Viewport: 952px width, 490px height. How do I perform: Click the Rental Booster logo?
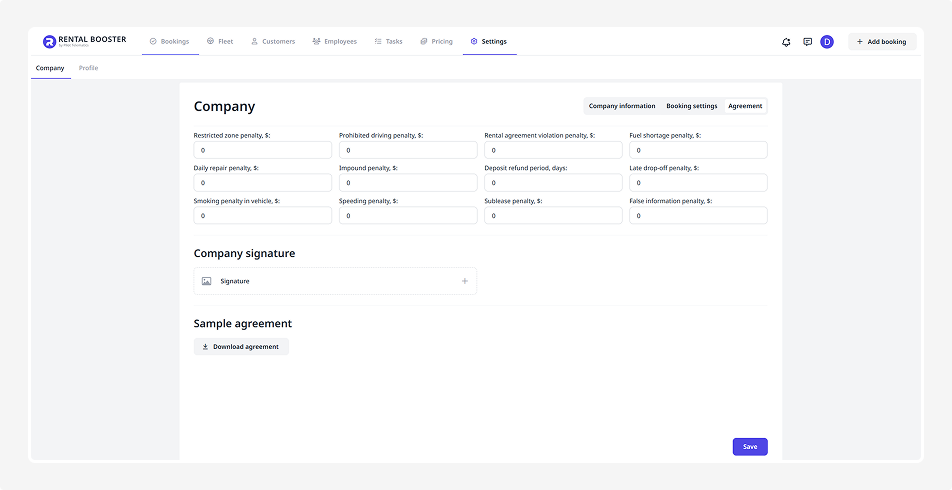84,41
